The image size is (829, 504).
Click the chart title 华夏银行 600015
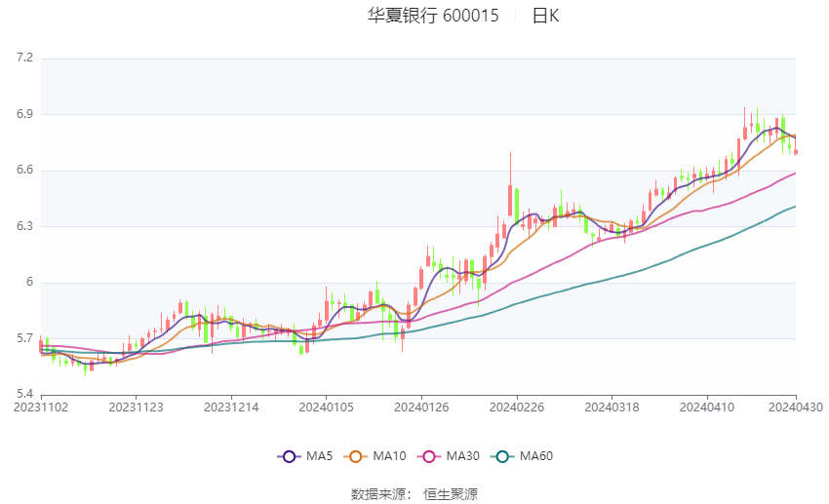point(433,16)
